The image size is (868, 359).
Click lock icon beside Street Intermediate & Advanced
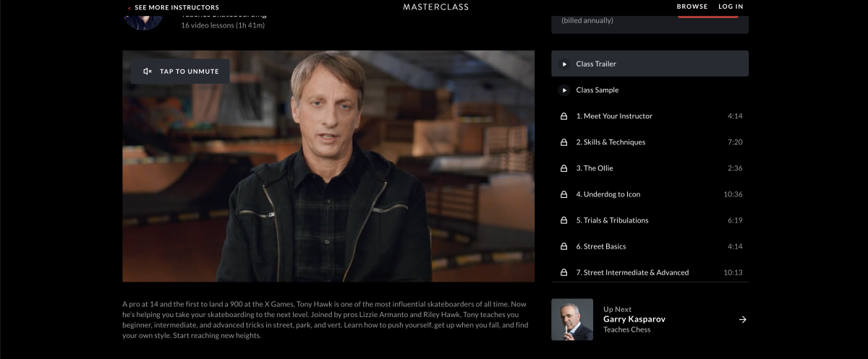pos(563,272)
